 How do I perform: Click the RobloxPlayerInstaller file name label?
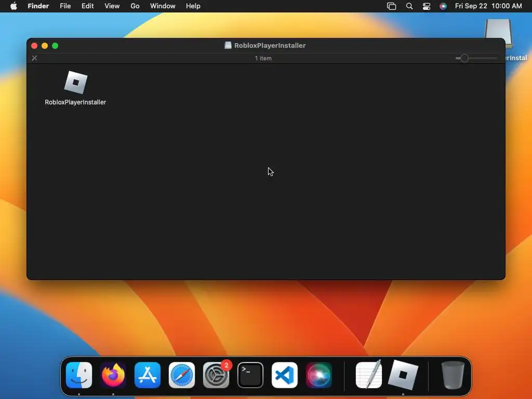click(75, 102)
